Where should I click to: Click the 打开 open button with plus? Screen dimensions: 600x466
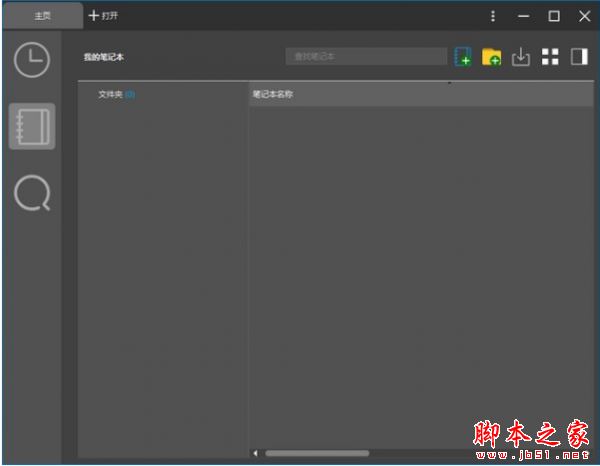pyautogui.click(x=103, y=16)
